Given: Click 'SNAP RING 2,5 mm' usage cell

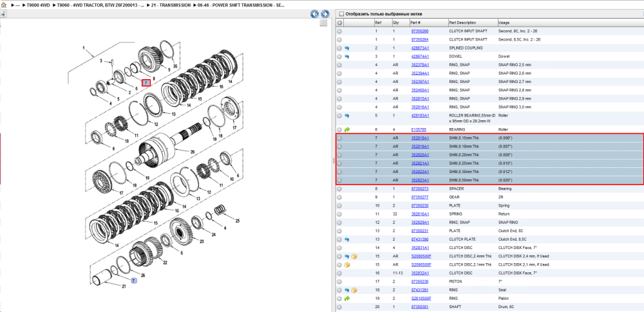Looking at the screenshot, I should click(515, 65).
